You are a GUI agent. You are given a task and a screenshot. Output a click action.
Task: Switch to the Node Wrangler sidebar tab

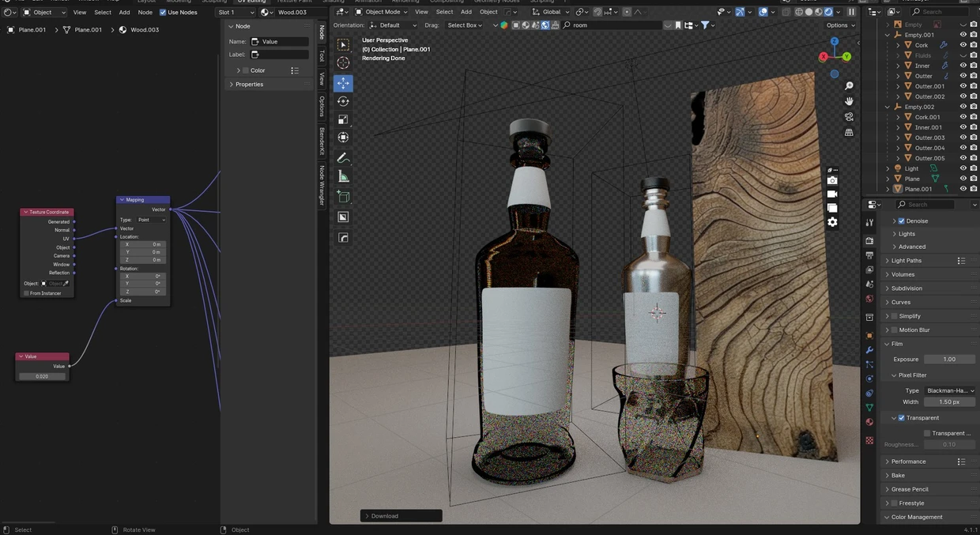(x=322, y=186)
